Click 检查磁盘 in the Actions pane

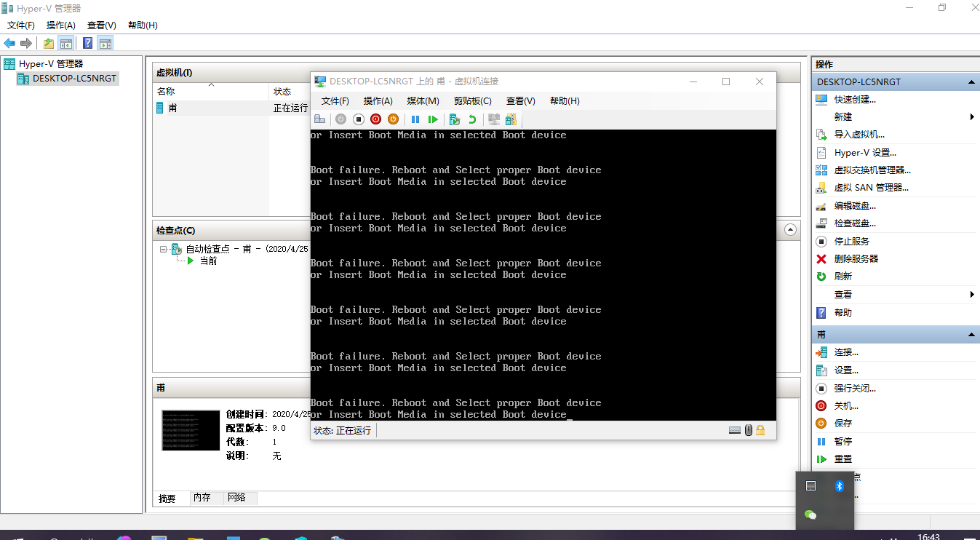click(x=855, y=223)
